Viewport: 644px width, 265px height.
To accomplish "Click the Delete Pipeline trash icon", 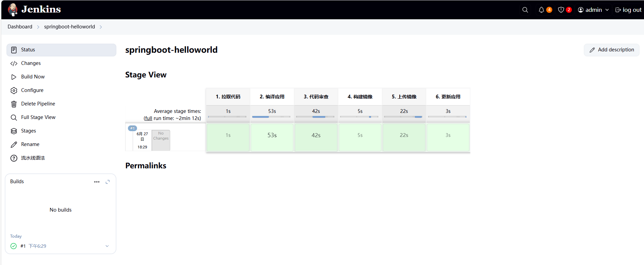I will [x=14, y=104].
